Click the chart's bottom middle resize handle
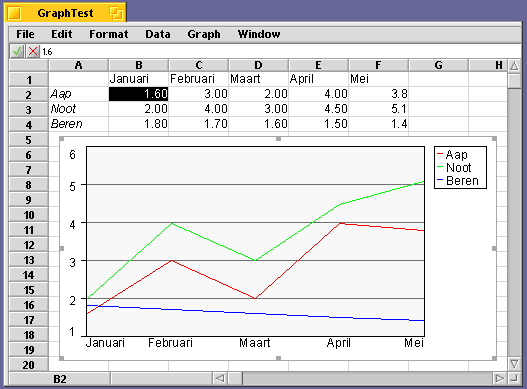The width and height of the screenshot is (527, 389). [278, 358]
